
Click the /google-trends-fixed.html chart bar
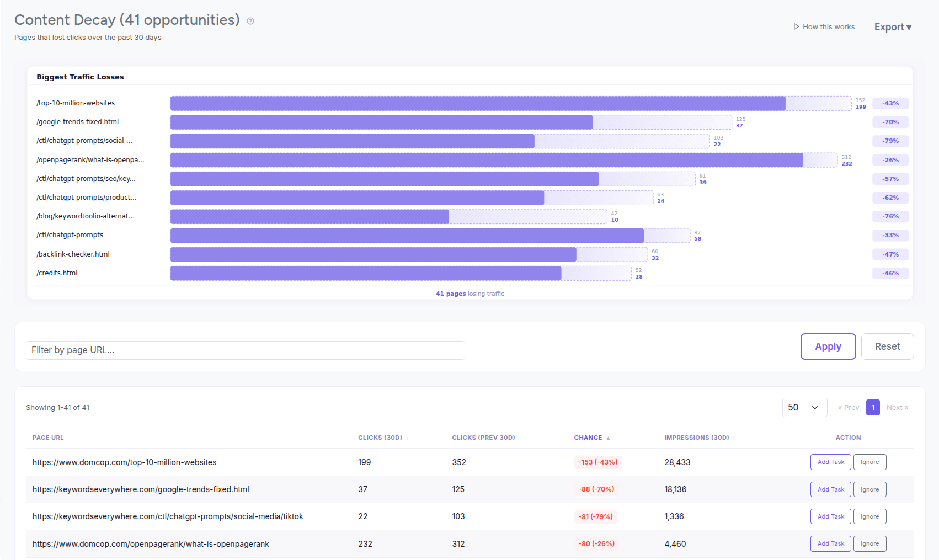[381, 122]
